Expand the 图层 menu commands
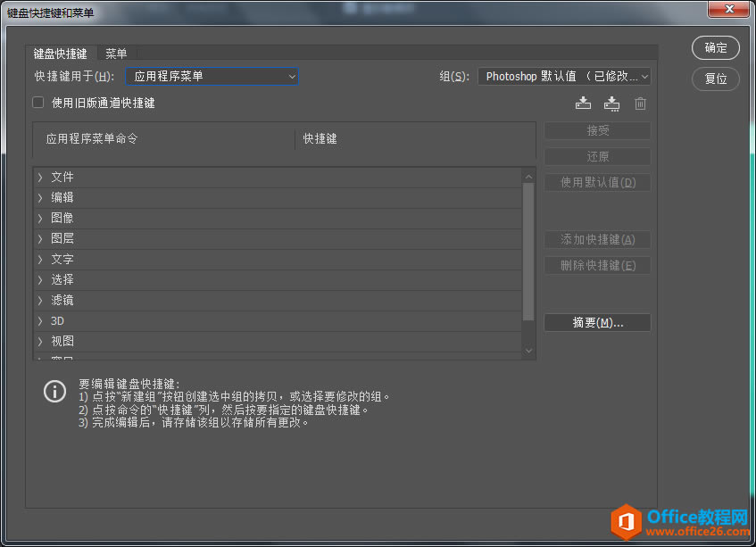This screenshot has width=756, height=547. 40,238
